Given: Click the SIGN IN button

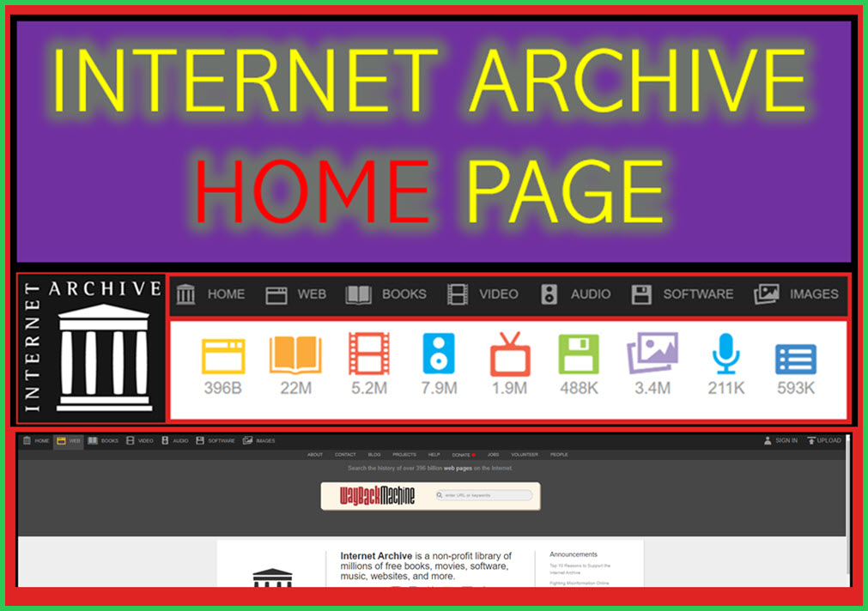Looking at the screenshot, I should point(780,440).
